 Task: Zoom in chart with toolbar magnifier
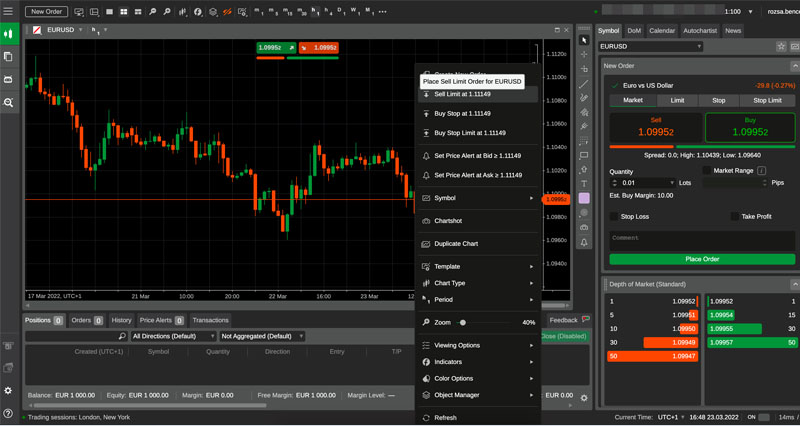point(167,11)
